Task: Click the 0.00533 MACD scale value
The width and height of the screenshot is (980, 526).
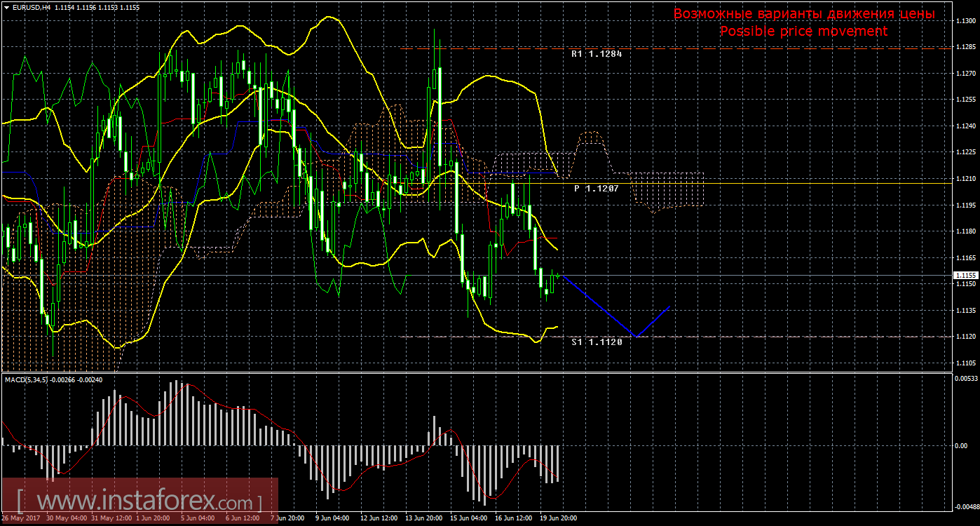Action: (965, 378)
